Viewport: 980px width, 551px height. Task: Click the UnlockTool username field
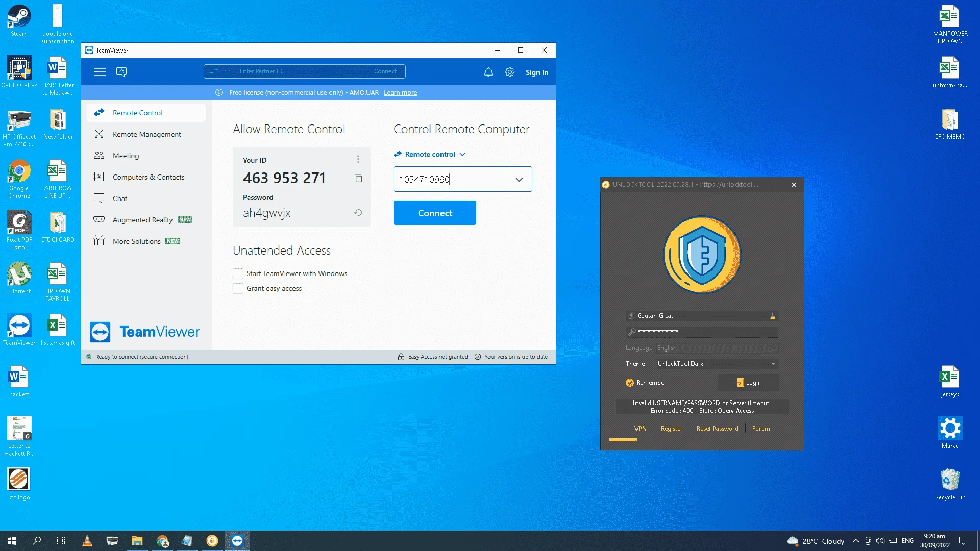point(702,316)
